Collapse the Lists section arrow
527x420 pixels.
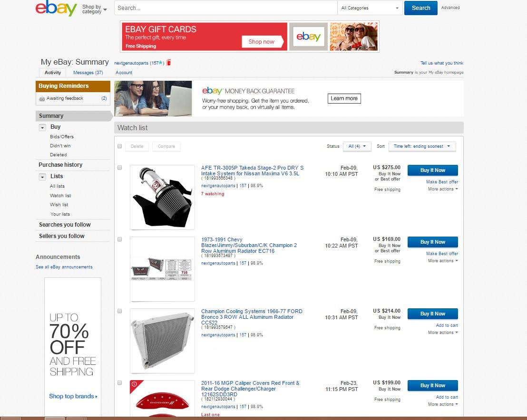tap(42, 177)
